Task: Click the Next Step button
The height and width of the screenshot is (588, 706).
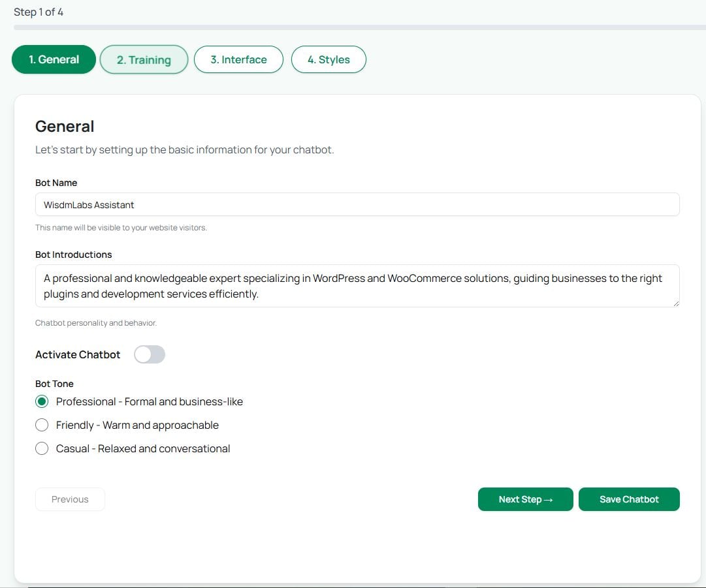Action: 525,499
